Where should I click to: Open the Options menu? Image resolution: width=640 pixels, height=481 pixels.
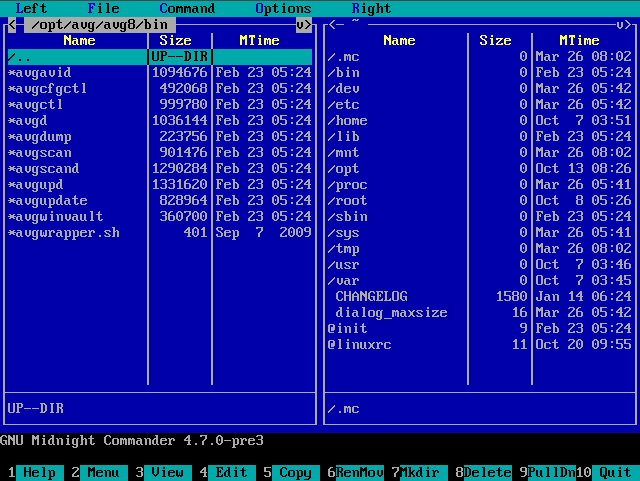[283, 8]
